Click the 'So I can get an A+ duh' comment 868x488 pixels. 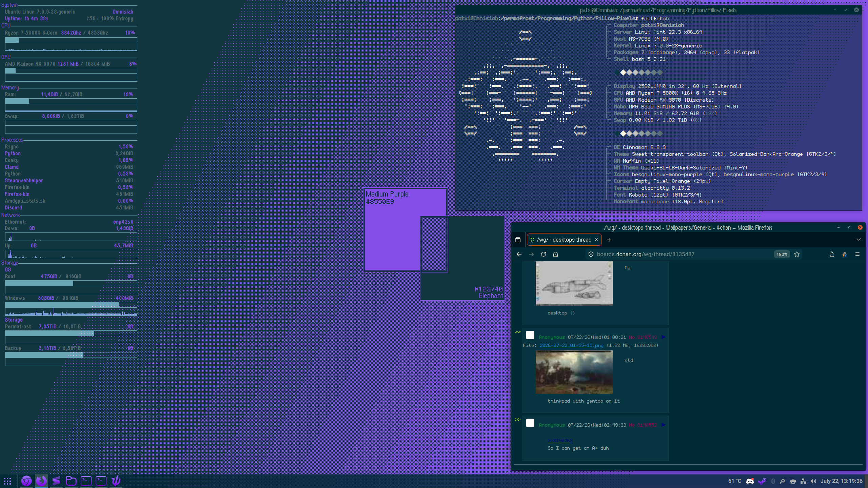(578, 448)
